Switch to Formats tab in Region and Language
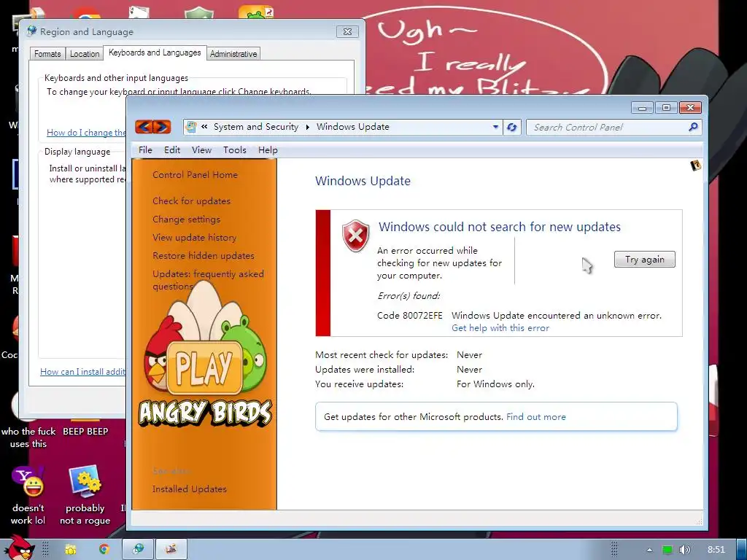 click(47, 54)
